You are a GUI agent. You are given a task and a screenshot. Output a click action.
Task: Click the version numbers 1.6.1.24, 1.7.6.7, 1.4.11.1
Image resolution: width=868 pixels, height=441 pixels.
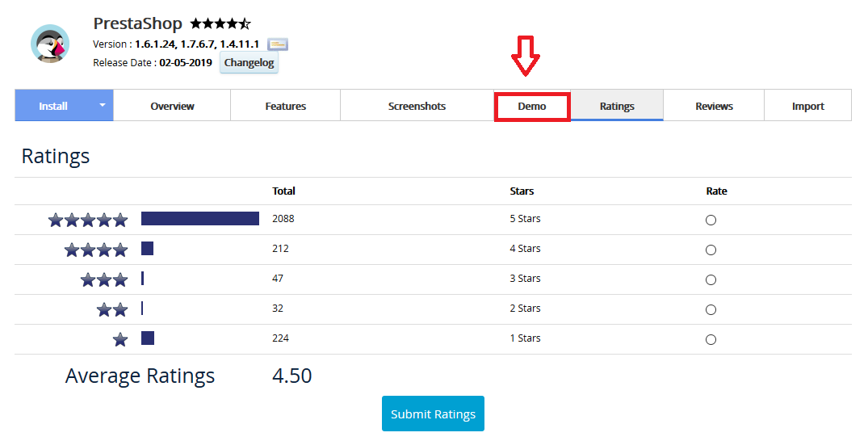coord(197,44)
